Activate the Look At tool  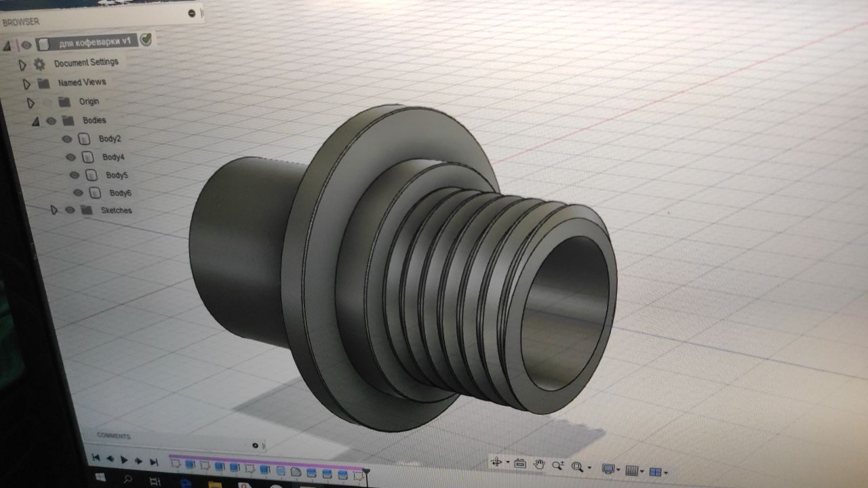point(520,464)
